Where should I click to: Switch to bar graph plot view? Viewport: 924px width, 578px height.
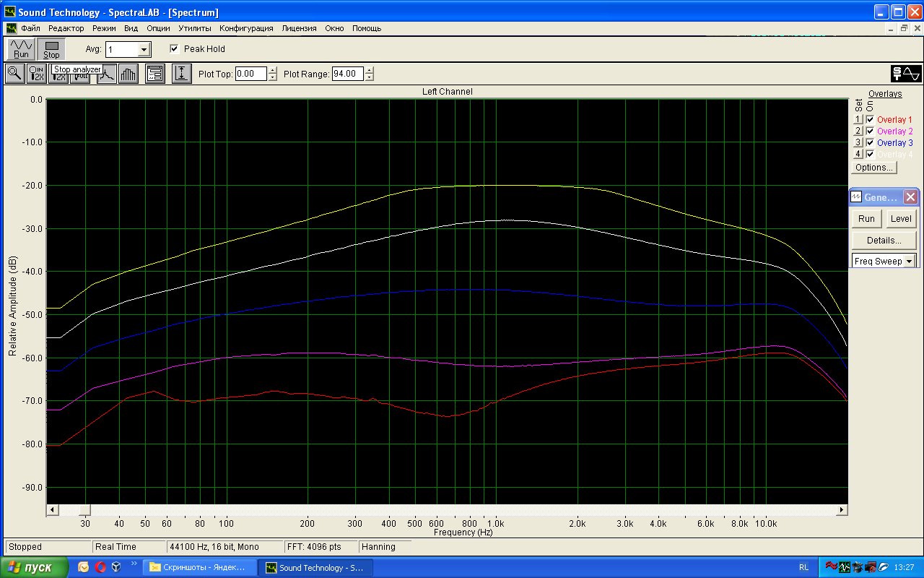(x=128, y=74)
